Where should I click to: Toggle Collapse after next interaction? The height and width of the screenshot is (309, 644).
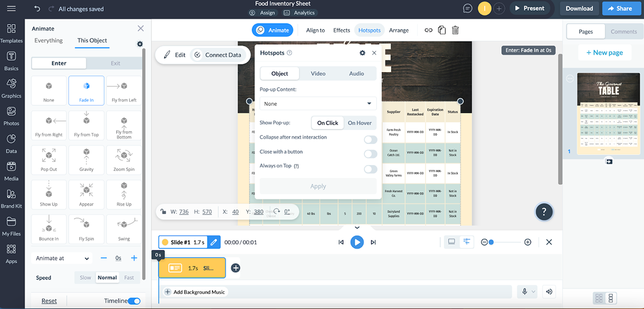[370, 140]
